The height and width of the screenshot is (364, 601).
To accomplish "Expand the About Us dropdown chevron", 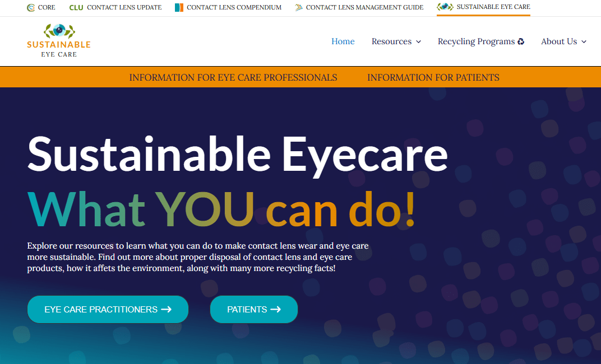I will pos(584,42).
